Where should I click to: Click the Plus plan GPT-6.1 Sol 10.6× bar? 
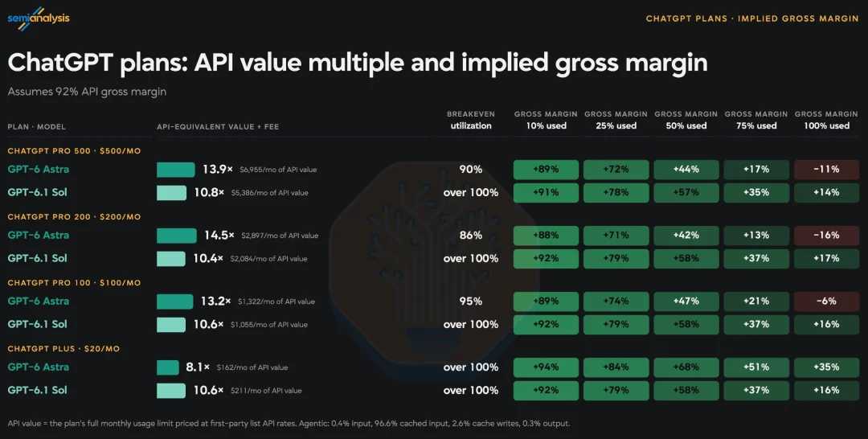[x=171, y=390]
